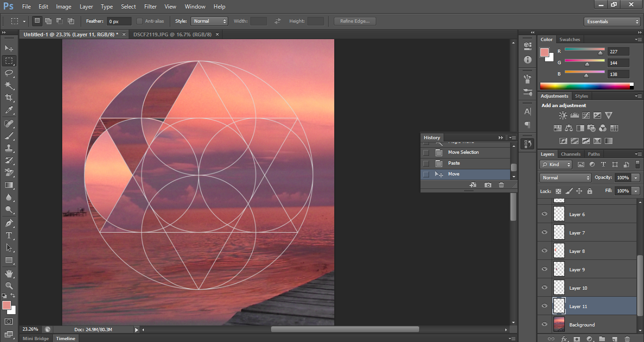The width and height of the screenshot is (644, 342).
Task: Open the Layer menu
Action: (86, 7)
